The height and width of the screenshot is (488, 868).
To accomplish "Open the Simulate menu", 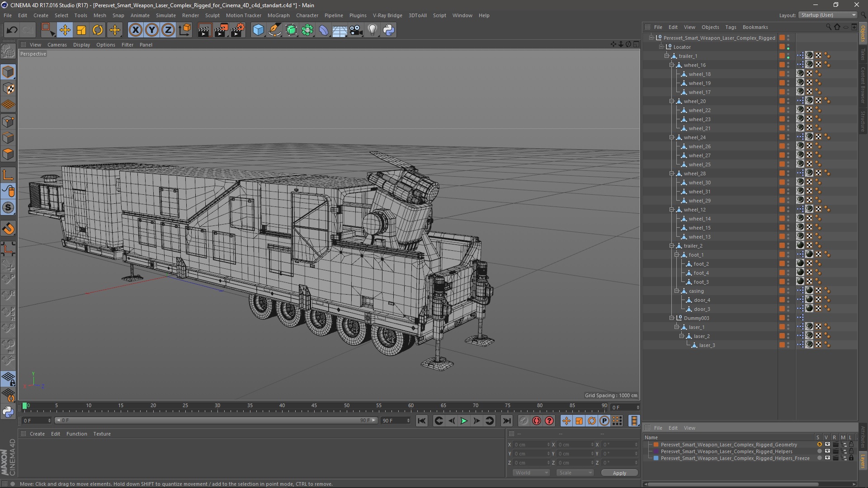I will coord(166,15).
